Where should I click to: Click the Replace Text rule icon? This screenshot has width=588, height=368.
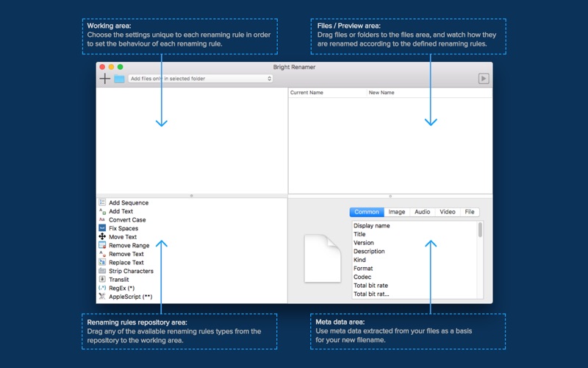click(x=102, y=262)
